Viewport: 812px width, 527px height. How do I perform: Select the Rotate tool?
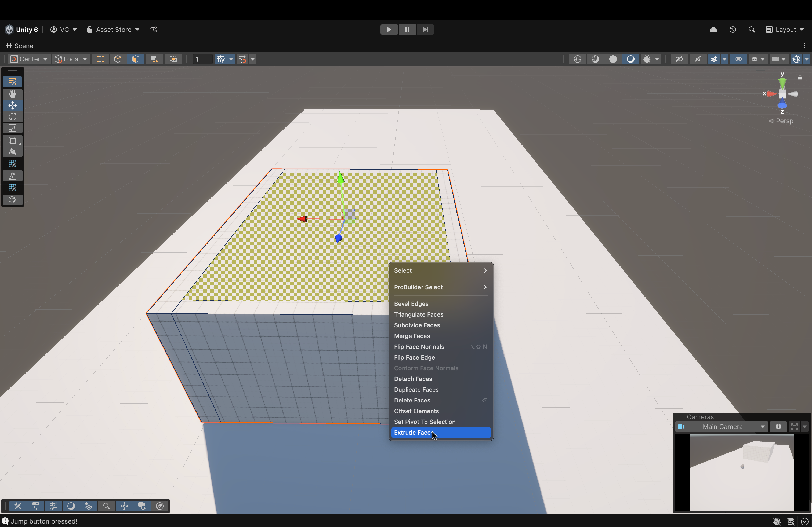(x=13, y=116)
